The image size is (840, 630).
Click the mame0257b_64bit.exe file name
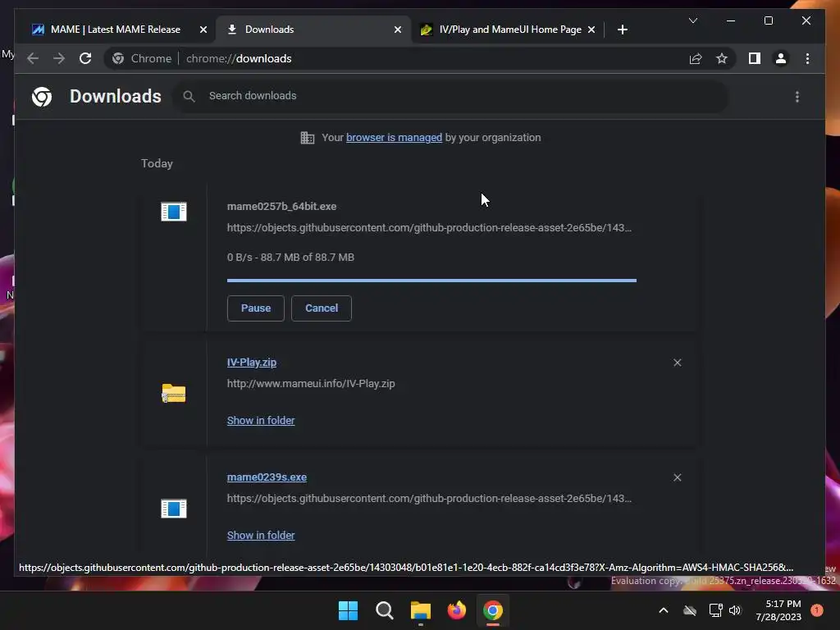click(x=282, y=206)
